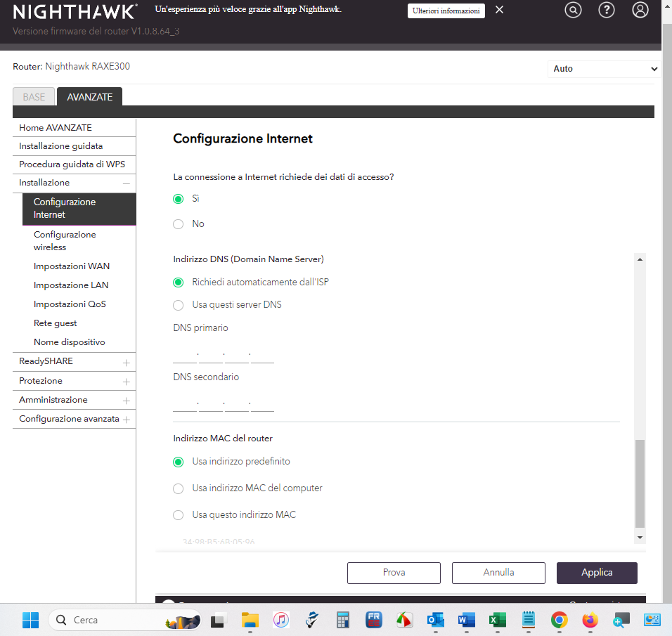Select the "No" radio for login required
Image resolution: width=672 pixels, height=636 pixels.
tap(179, 224)
